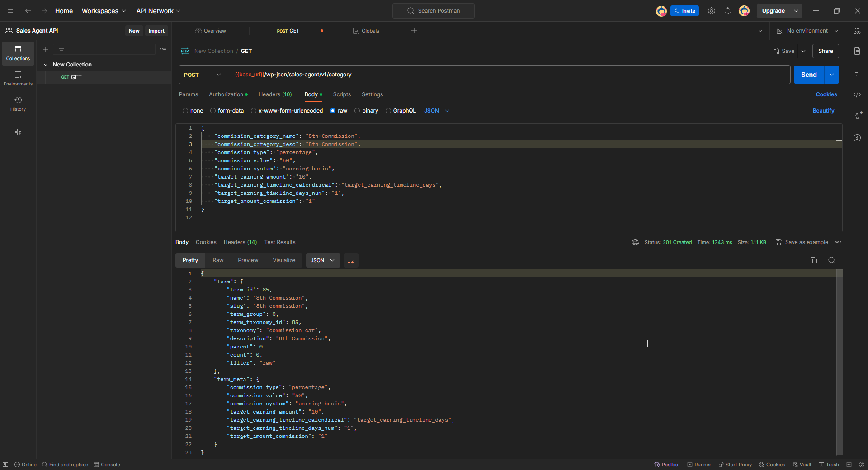Open documentation icon in right sidebar
Screen dimensions: 868x470
pos(857,51)
